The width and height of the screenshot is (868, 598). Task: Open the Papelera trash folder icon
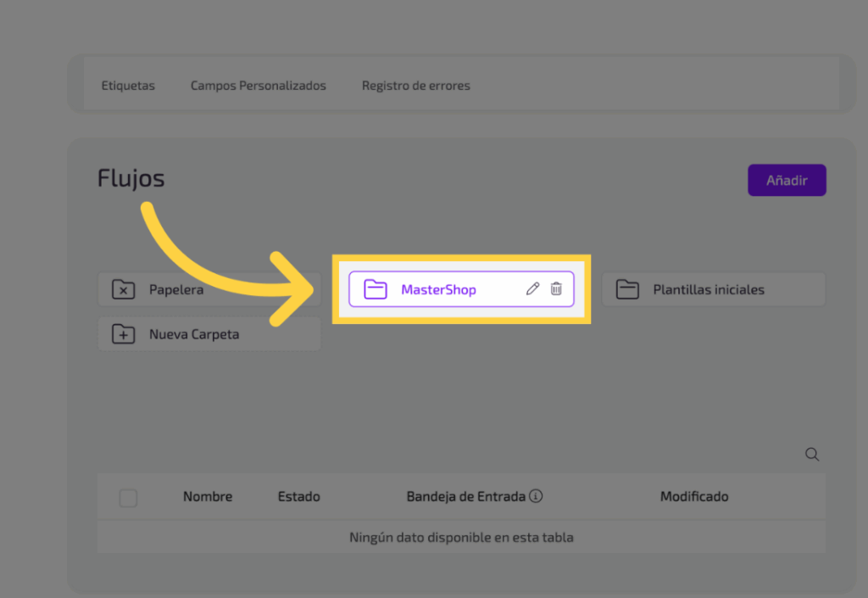[124, 290]
